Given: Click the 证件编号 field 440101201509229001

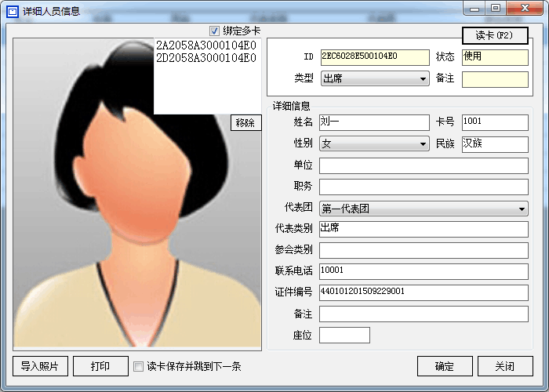Looking at the screenshot, I should point(424,292).
